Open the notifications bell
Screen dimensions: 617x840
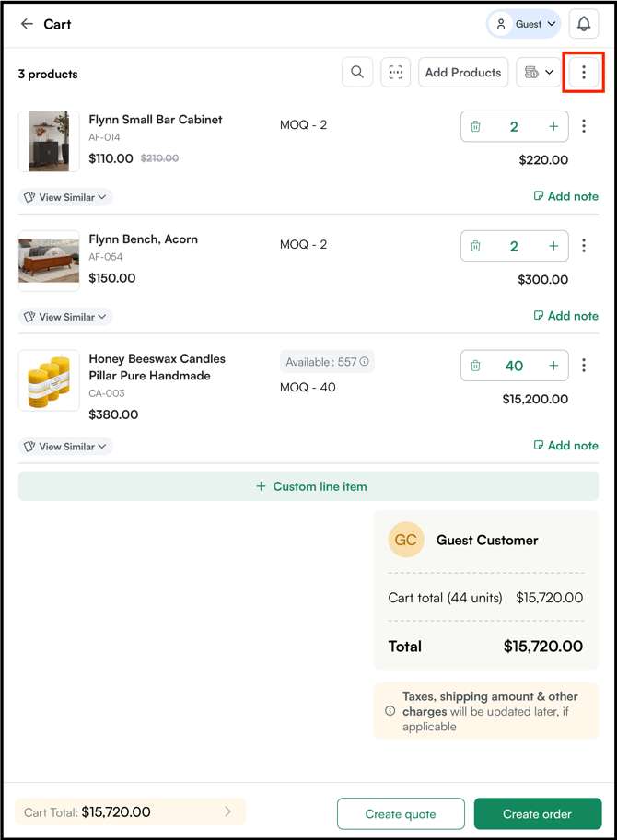tap(583, 24)
